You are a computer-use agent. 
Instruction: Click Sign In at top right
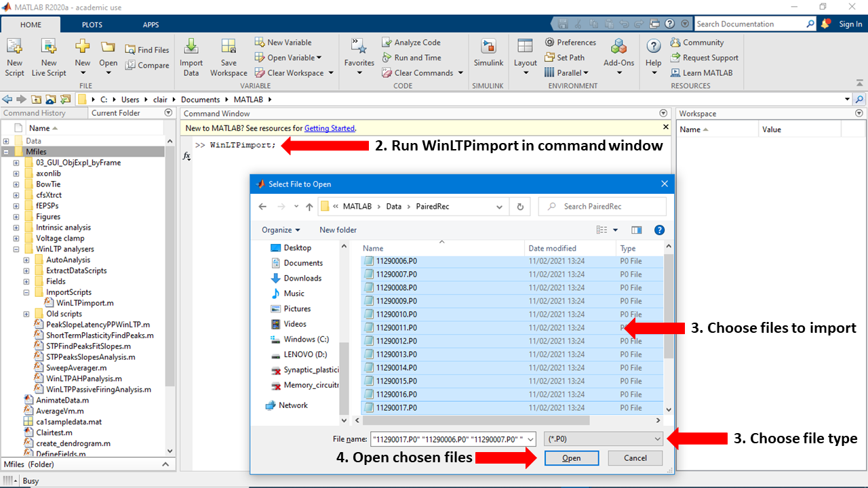[x=850, y=24]
